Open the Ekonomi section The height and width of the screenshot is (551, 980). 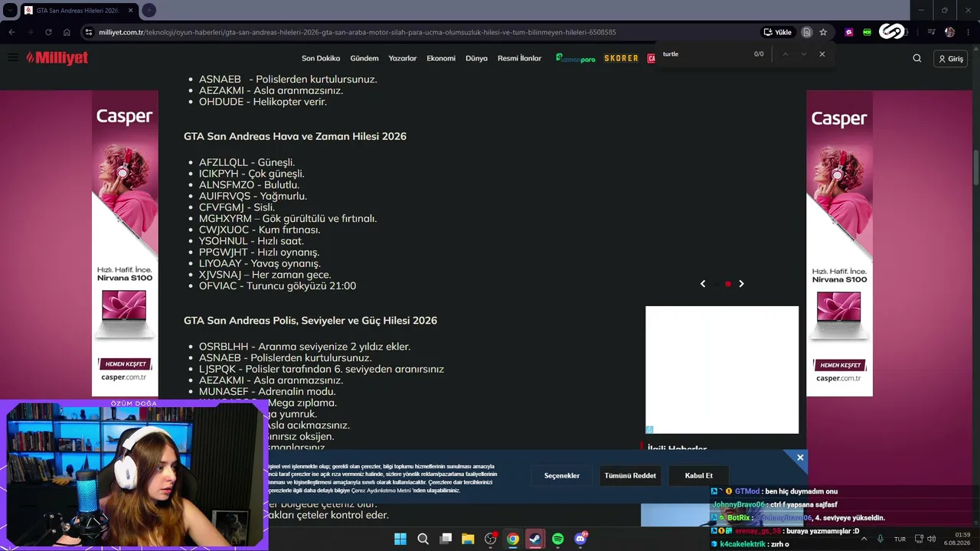(441, 58)
